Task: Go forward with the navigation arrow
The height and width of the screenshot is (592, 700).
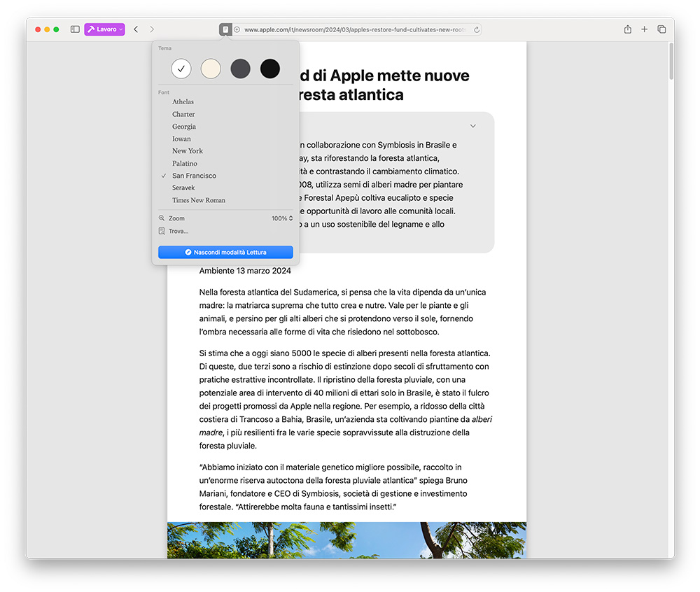Action: pyautogui.click(x=152, y=29)
